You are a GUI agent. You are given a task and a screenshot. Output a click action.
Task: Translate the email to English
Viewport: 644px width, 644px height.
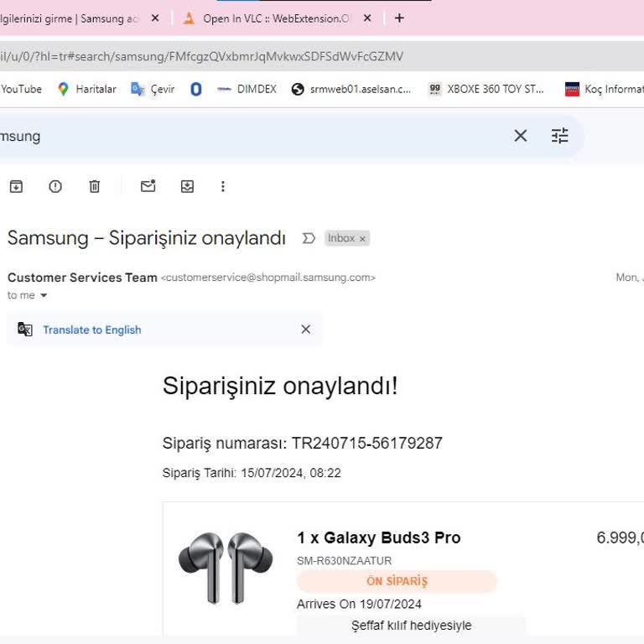click(x=92, y=330)
